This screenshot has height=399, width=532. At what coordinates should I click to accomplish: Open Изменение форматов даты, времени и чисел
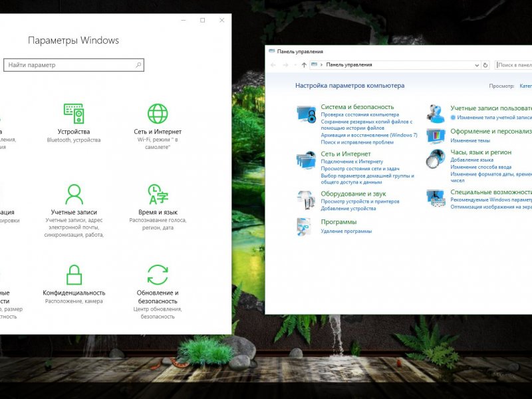pos(491,177)
